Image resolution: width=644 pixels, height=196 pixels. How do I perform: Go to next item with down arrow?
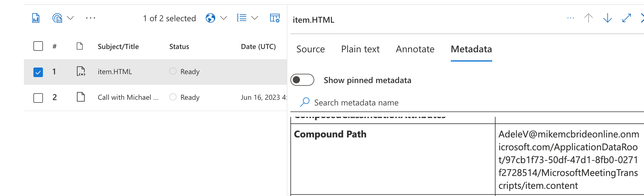pyautogui.click(x=607, y=18)
